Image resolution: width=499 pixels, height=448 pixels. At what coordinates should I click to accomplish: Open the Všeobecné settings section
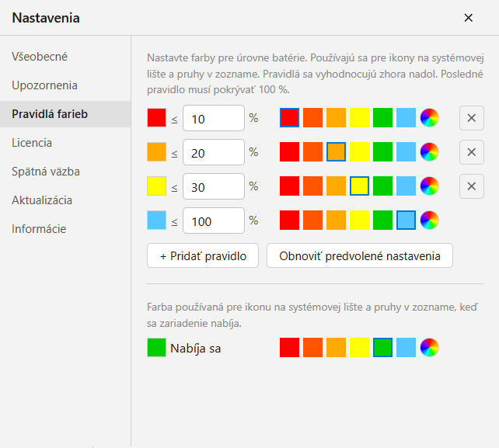click(x=65, y=57)
